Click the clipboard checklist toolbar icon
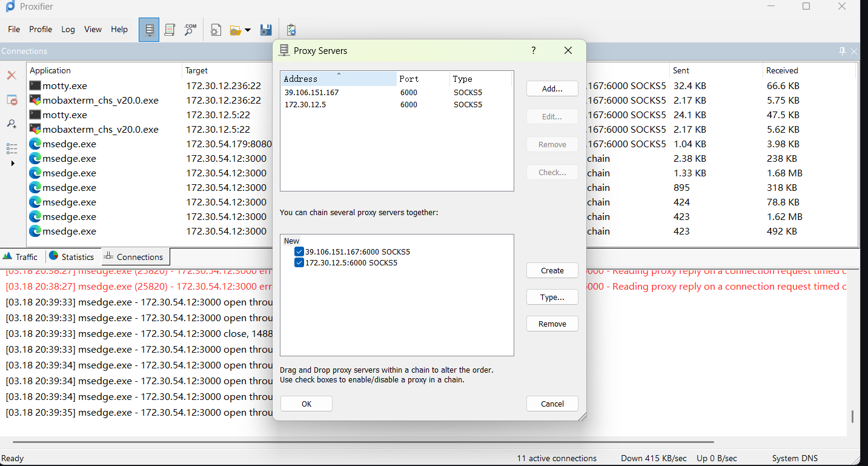 (x=291, y=30)
